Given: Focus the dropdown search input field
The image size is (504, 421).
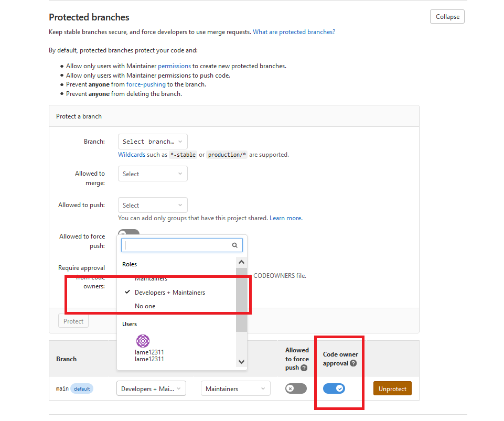Looking at the screenshot, I should pos(176,245).
